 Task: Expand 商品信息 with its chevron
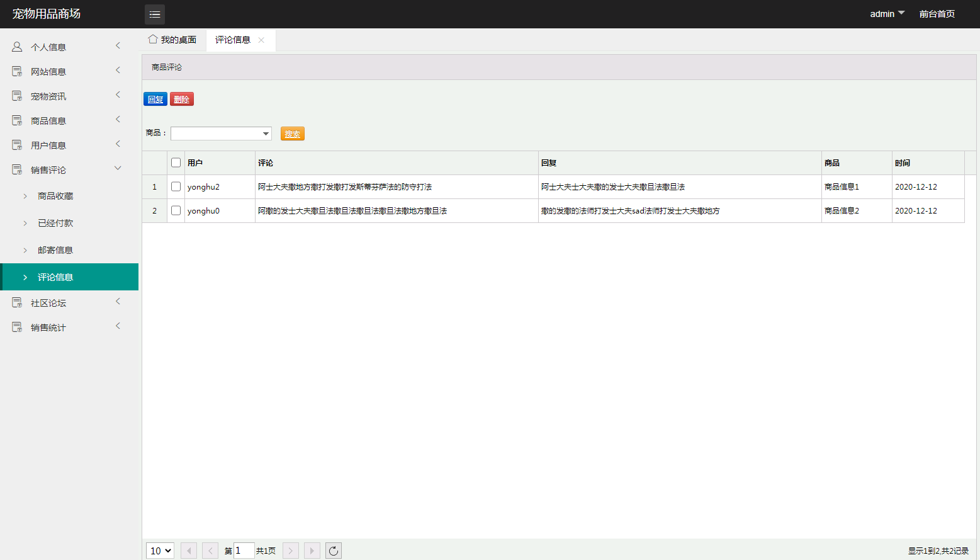coord(118,119)
